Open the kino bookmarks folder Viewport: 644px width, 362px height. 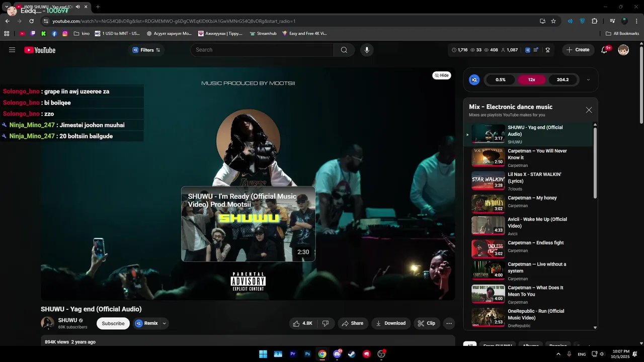82,34
